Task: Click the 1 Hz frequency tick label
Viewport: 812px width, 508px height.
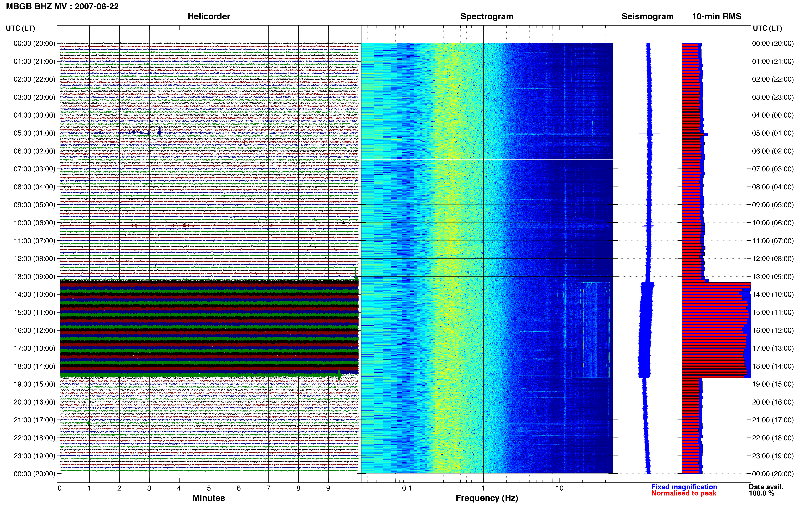Action: 483,488
